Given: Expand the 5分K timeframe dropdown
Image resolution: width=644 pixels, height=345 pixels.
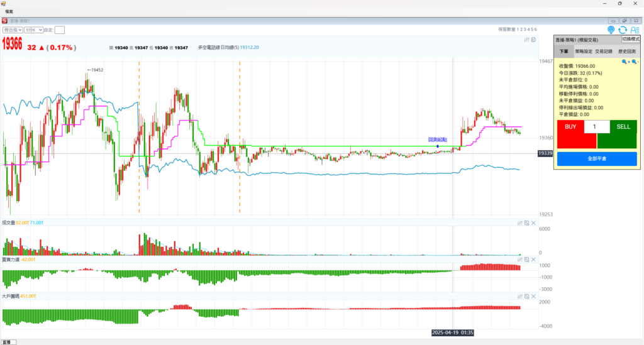Looking at the screenshot, I should pos(33,30).
